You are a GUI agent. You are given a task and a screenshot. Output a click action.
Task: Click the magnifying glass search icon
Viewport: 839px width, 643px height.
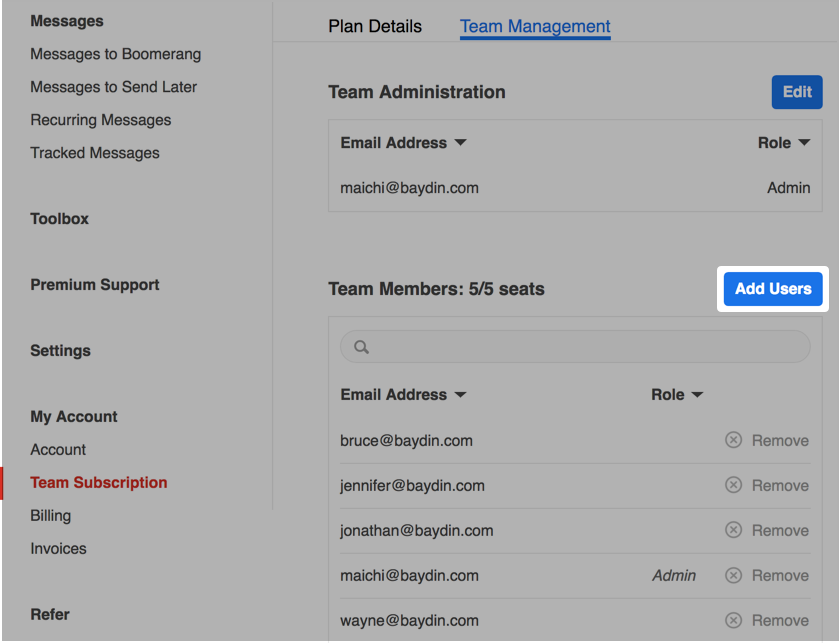[362, 347]
